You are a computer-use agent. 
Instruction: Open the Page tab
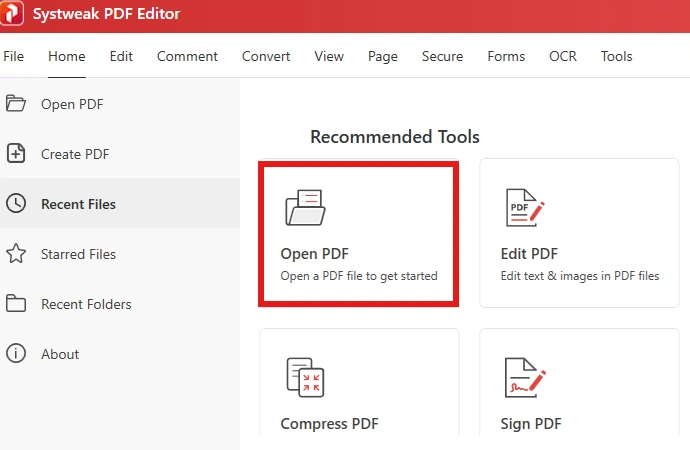[x=383, y=57]
